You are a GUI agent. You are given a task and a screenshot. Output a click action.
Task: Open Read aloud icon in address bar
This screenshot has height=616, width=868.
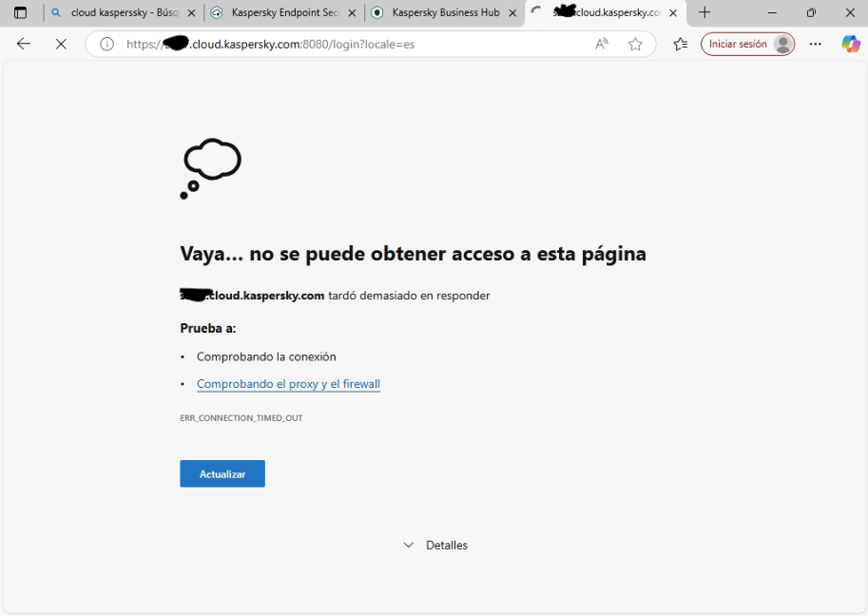[602, 45]
